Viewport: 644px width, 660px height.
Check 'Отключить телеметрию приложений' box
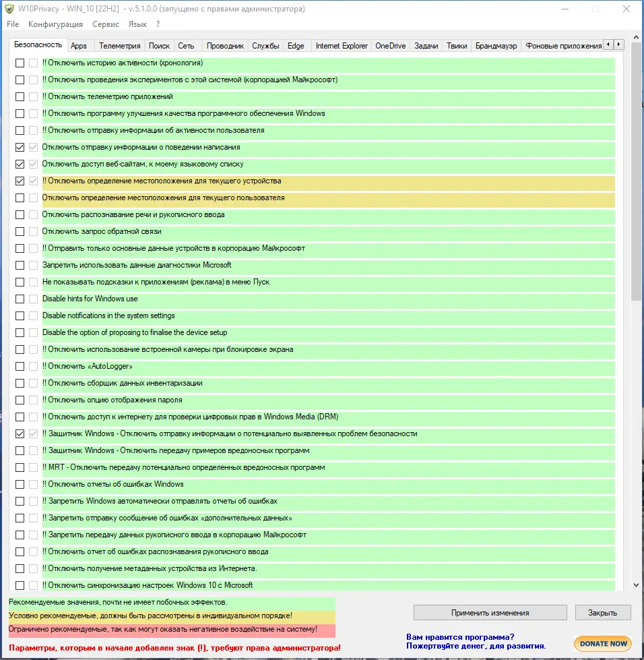[20, 97]
